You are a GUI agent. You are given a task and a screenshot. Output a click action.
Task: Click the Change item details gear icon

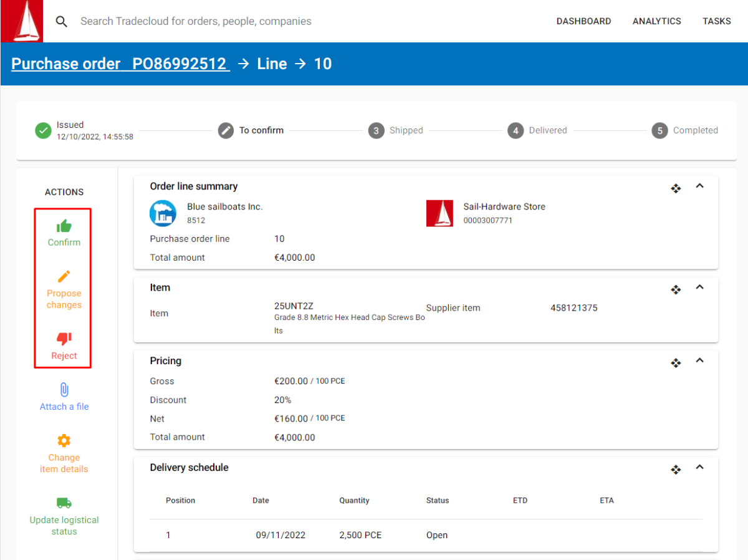(x=63, y=440)
